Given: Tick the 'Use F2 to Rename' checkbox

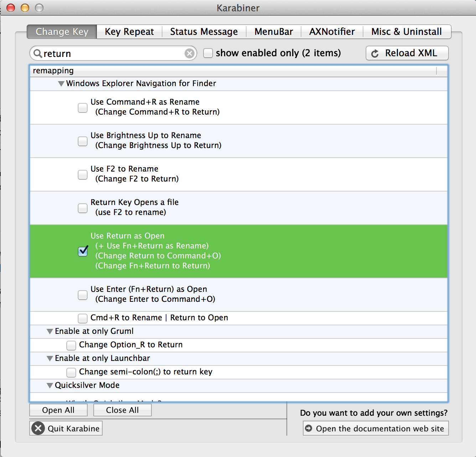Looking at the screenshot, I should point(83,174).
